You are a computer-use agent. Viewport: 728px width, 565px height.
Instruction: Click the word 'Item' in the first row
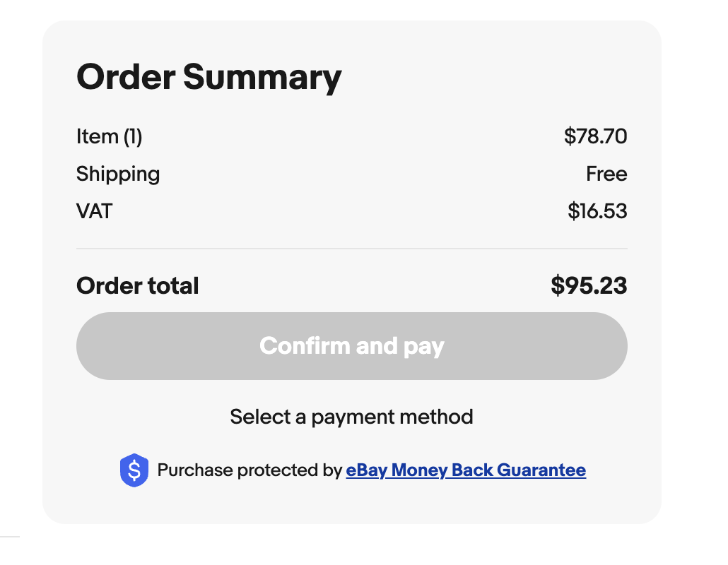click(x=97, y=136)
